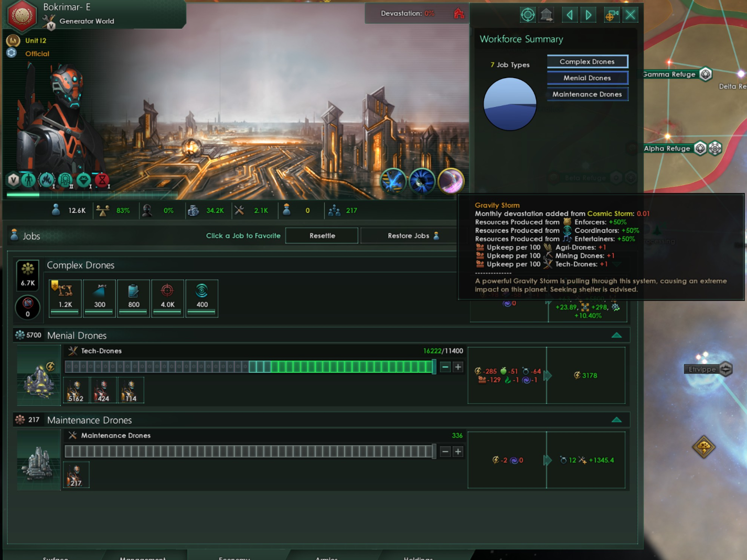The image size is (747, 560).
Task: Click the Official class icon
Action: [12, 53]
